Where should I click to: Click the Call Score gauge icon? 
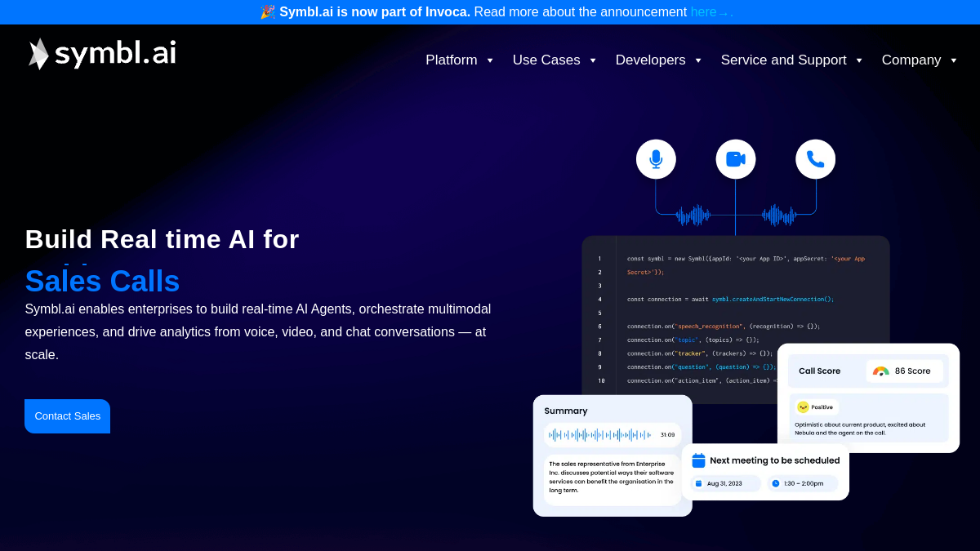pos(880,371)
